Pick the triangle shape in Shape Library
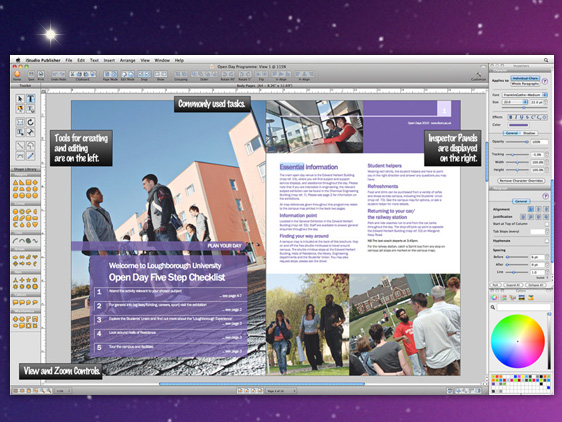Screen dimensions: 562x422 (x=15, y=182)
